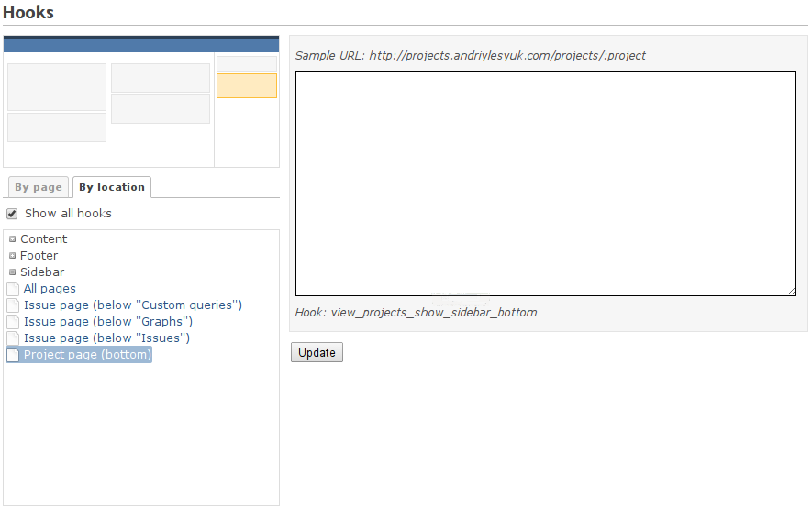Click page icon beside Issue page Issues

click(x=13, y=338)
